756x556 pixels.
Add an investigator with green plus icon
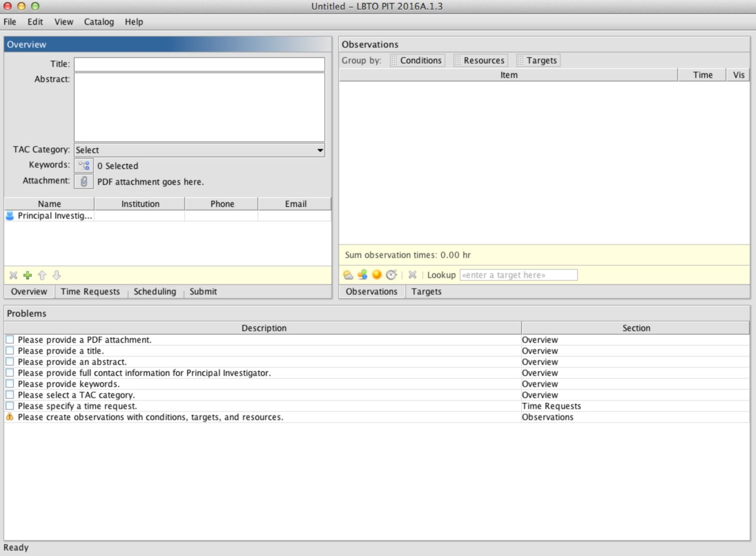[28, 275]
